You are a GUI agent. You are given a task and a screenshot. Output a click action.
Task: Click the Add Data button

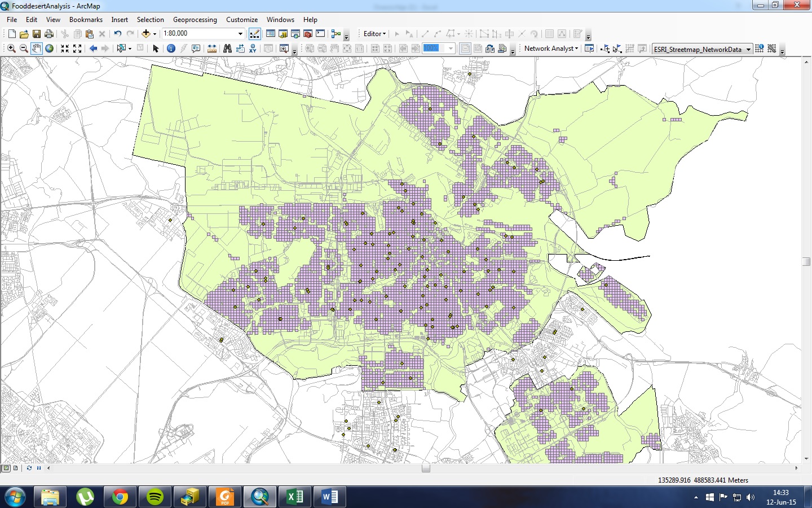tap(146, 34)
